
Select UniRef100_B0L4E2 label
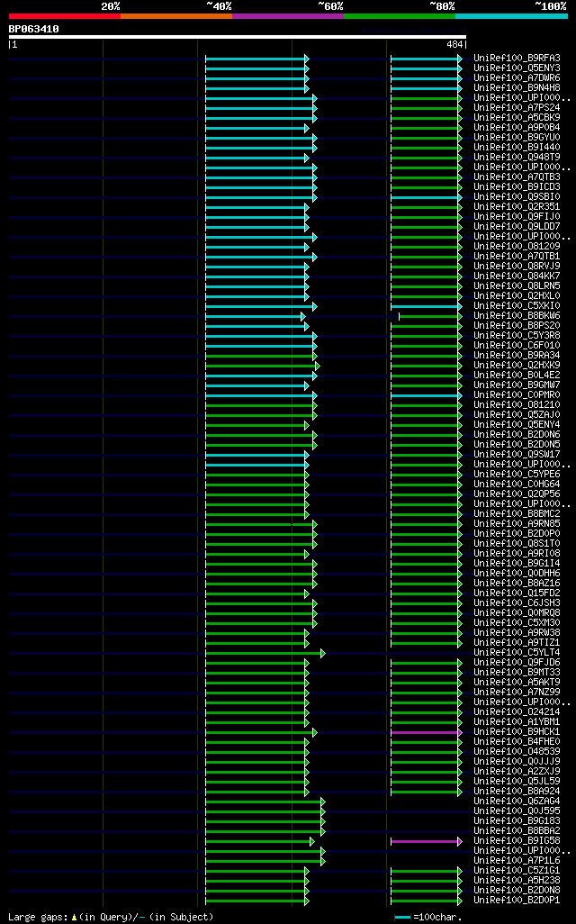(x=517, y=375)
